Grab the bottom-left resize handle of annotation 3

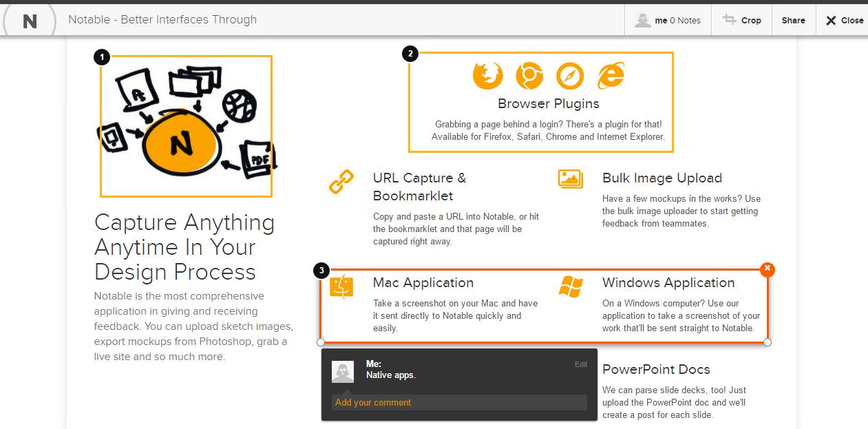pos(321,342)
